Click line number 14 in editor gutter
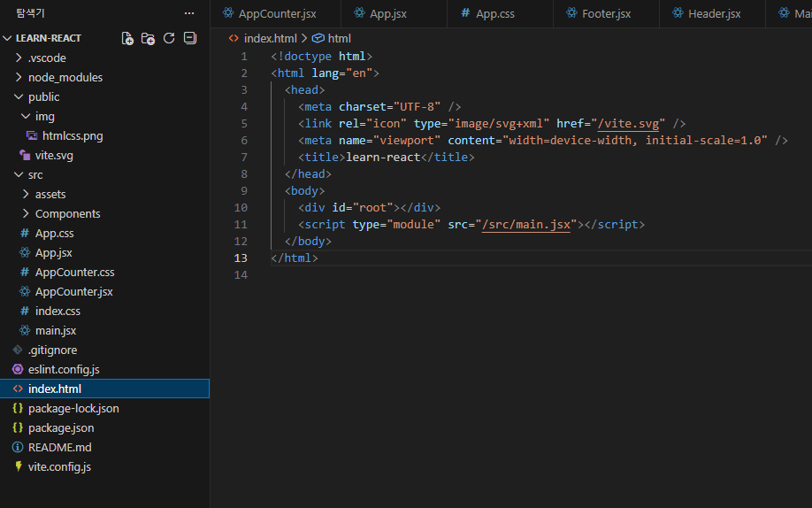This screenshot has height=508, width=812. coord(241,275)
